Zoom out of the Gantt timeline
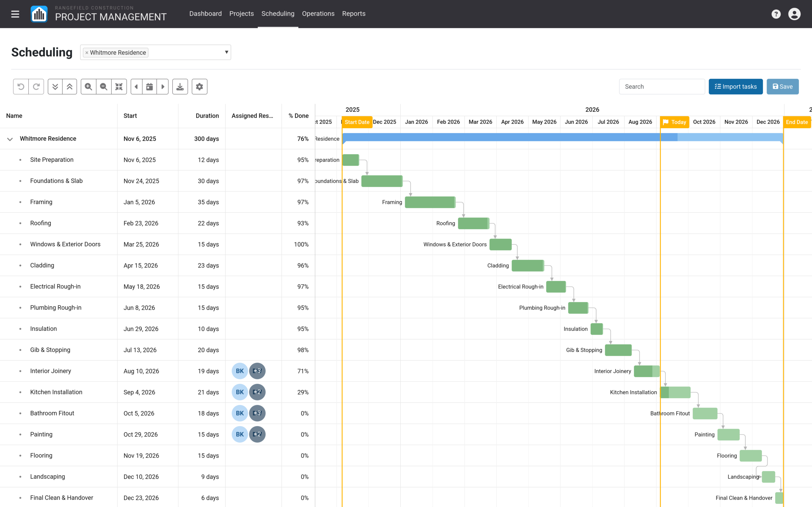Viewport: 812px width, 507px height. [x=104, y=87]
